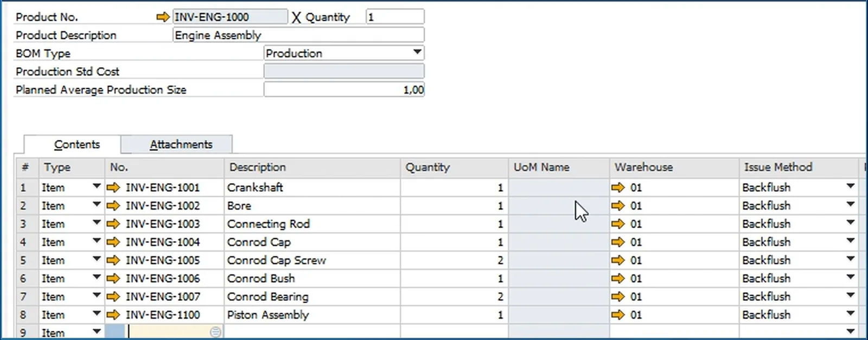Click the Piston Assembly description cell
The width and height of the screenshot is (868, 340).
(312, 315)
